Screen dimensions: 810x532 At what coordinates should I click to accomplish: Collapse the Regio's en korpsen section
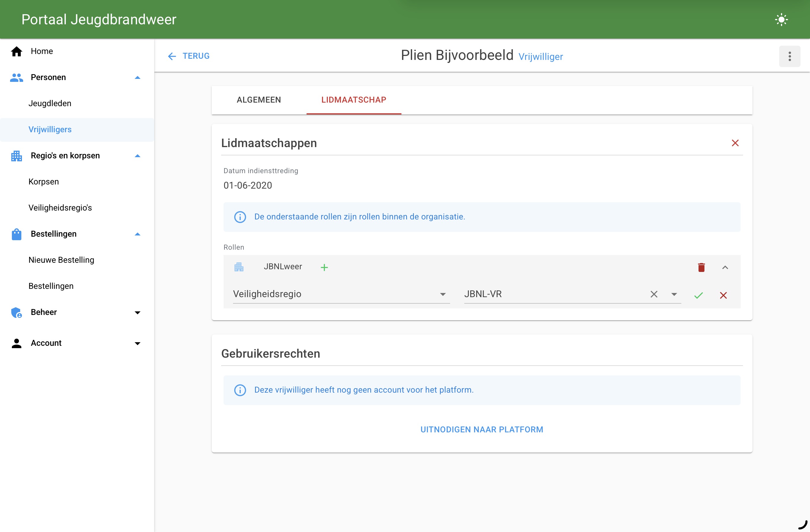(x=138, y=156)
